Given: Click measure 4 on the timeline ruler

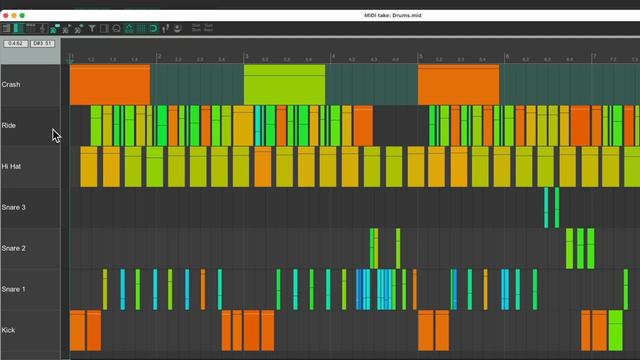Looking at the screenshot, I should click(333, 56).
